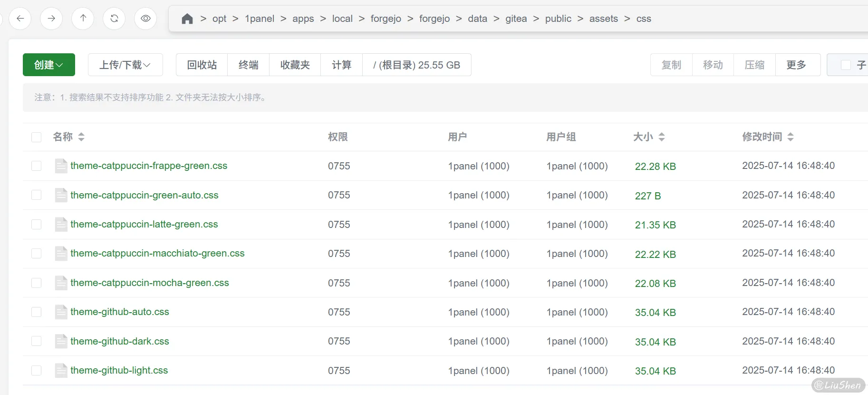Sort by modified time column arrows
Viewport: 868px width, 395px height.
(x=791, y=137)
